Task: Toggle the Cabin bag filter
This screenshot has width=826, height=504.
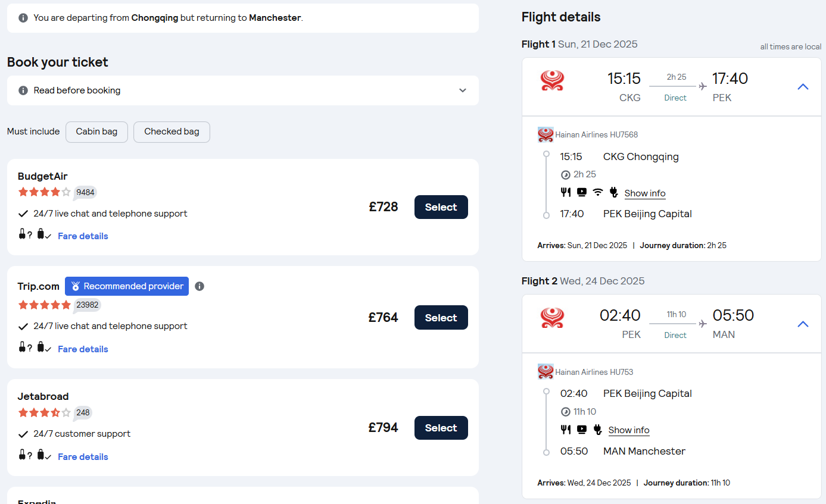Action: (96, 132)
